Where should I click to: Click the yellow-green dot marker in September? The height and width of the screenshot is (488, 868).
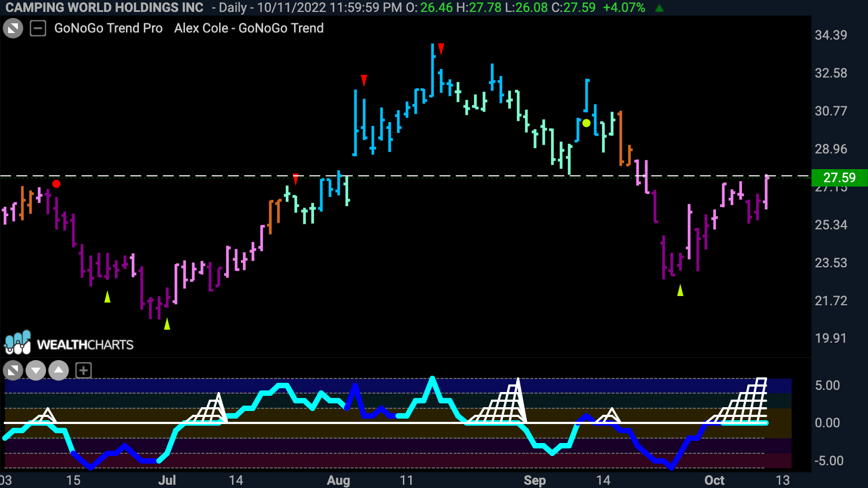[x=586, y=123]
